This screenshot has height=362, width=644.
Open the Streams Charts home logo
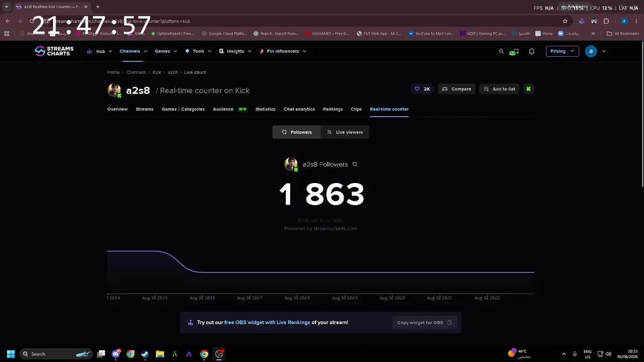click(54, 51)
